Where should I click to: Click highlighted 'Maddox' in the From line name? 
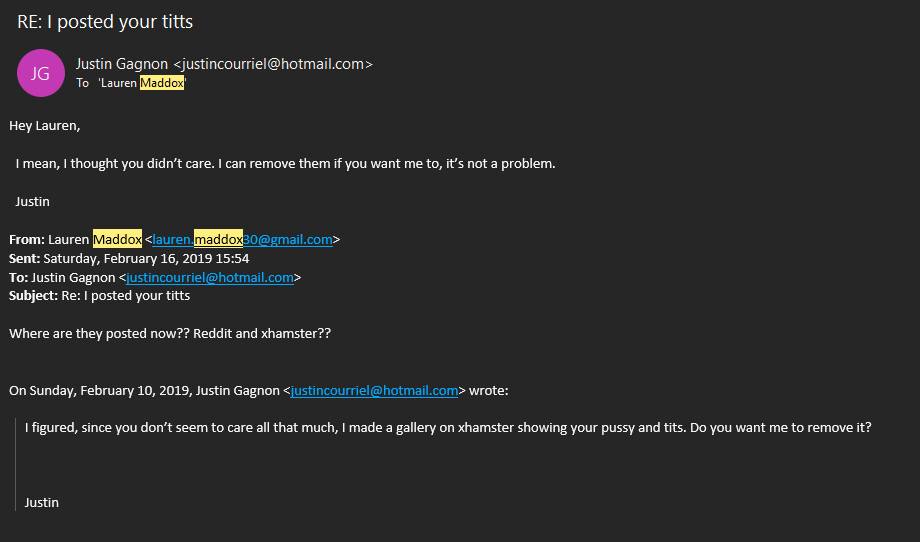click(x=117, y=240)
